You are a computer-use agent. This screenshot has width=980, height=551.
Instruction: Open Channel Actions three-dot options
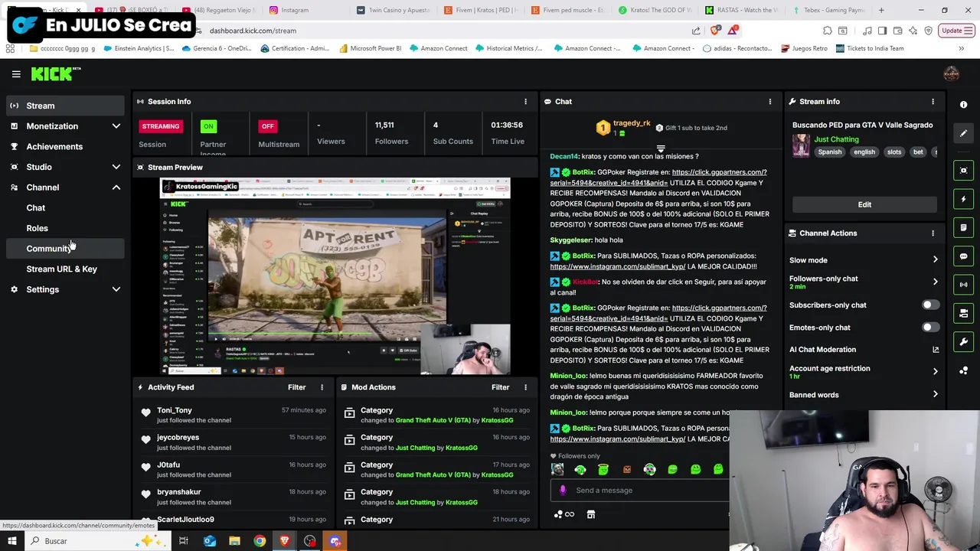click(933, 233)
